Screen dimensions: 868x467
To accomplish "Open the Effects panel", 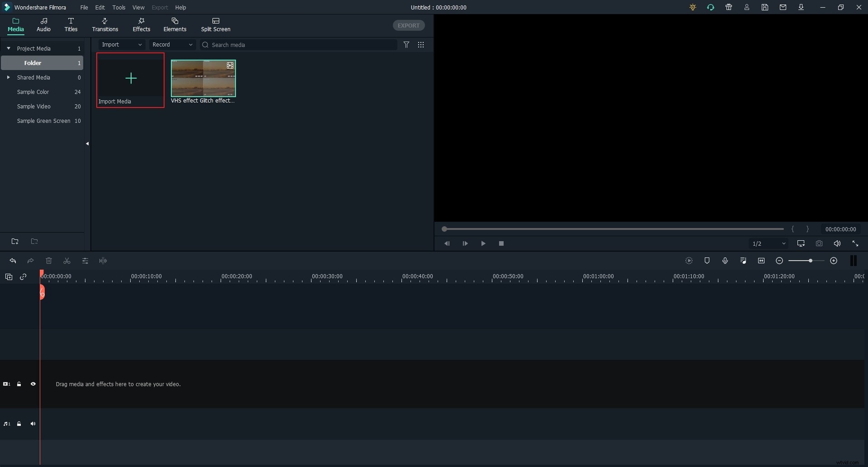I will pyautogui.click(x=142, y=25).
